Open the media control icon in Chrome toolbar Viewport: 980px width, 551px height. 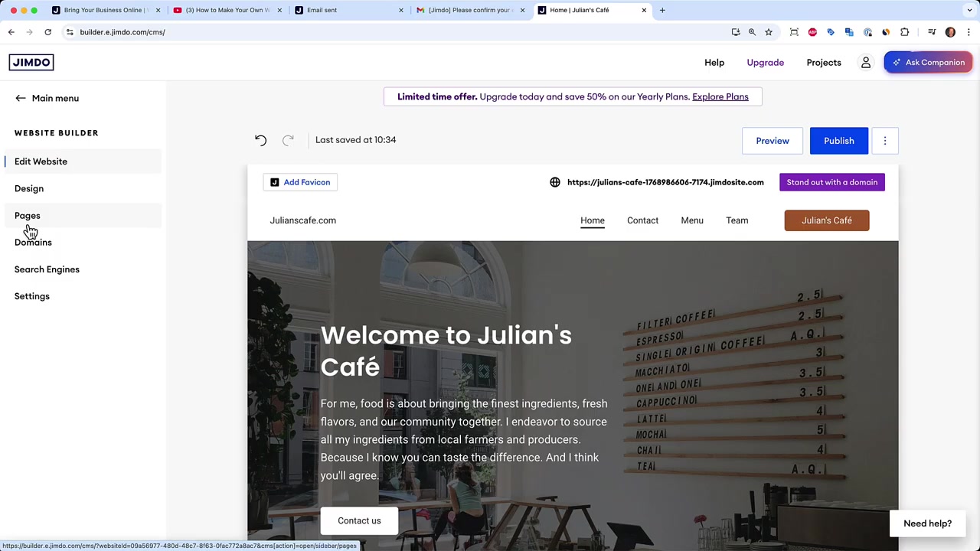coord(932,32)
